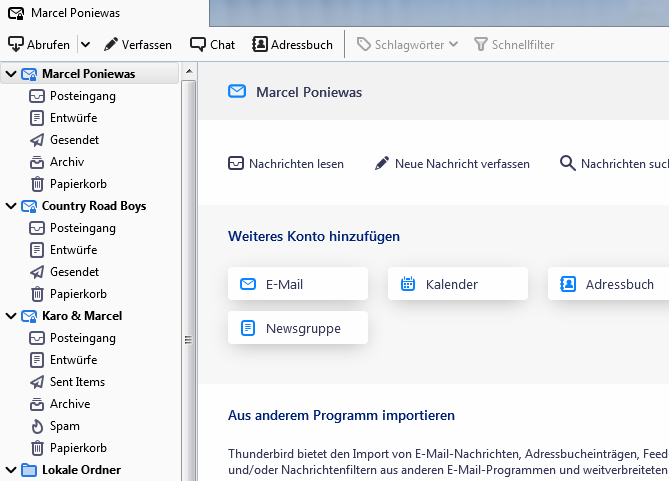Open Adressbuch from the toolbar
This screenshot has height=481, width=669.
292,44
